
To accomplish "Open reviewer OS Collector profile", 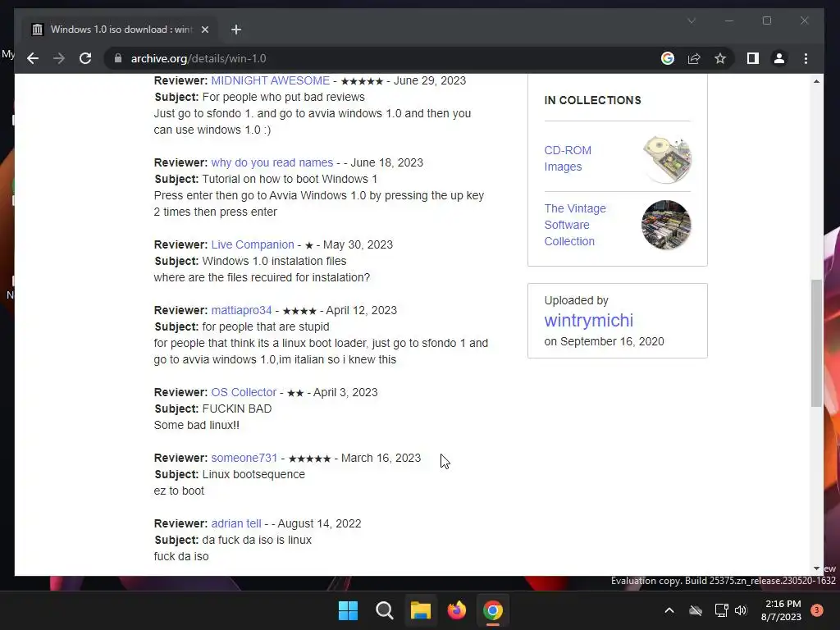I will 244,392.
